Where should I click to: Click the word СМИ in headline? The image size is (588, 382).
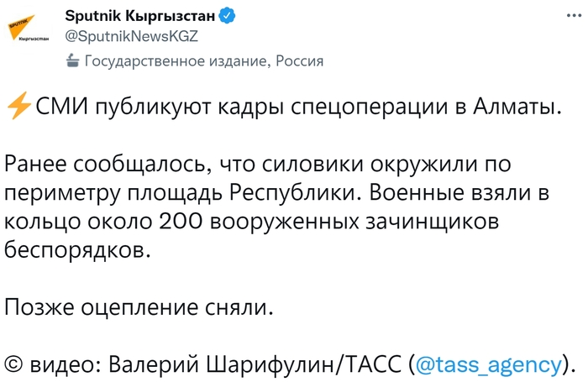[59, 107]
